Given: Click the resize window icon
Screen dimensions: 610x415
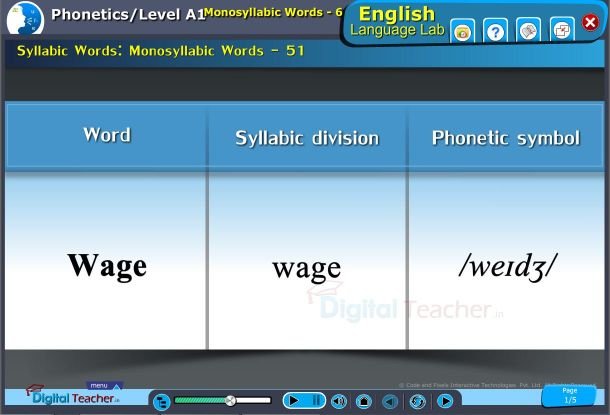Looking at the screenshot, I should 562,31.
